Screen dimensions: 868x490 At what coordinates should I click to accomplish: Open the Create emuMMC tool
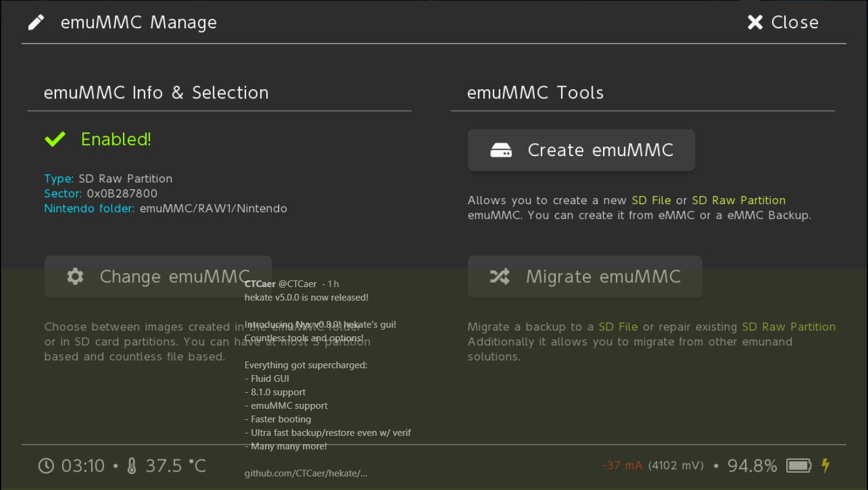(x=581, y=150)
